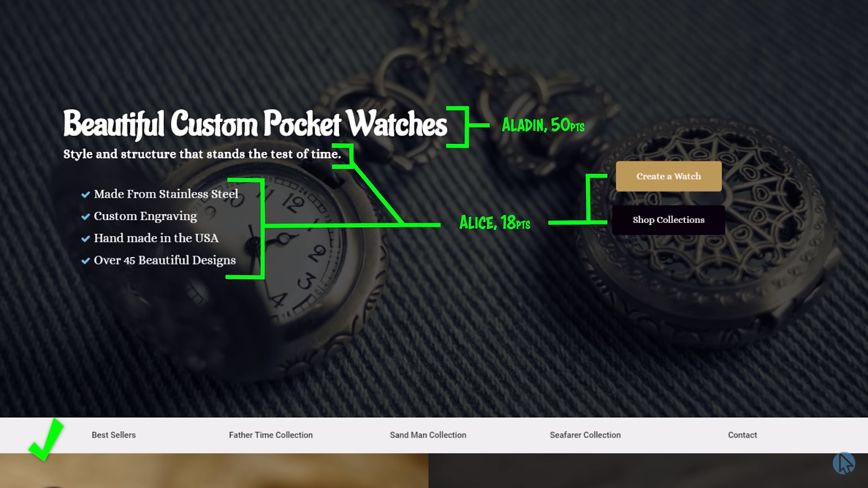Open Shop Collections
This screenshot has height=488, width=868.
tap(668, 220)
